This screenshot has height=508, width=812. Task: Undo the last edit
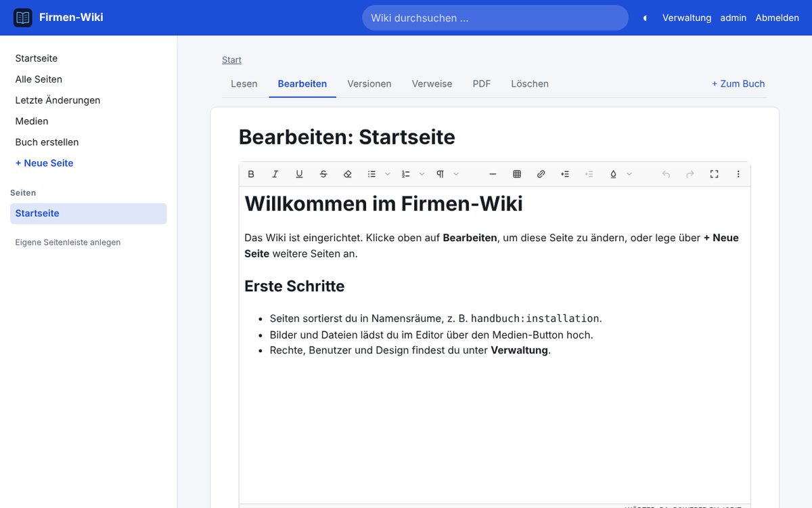(666, 174)
